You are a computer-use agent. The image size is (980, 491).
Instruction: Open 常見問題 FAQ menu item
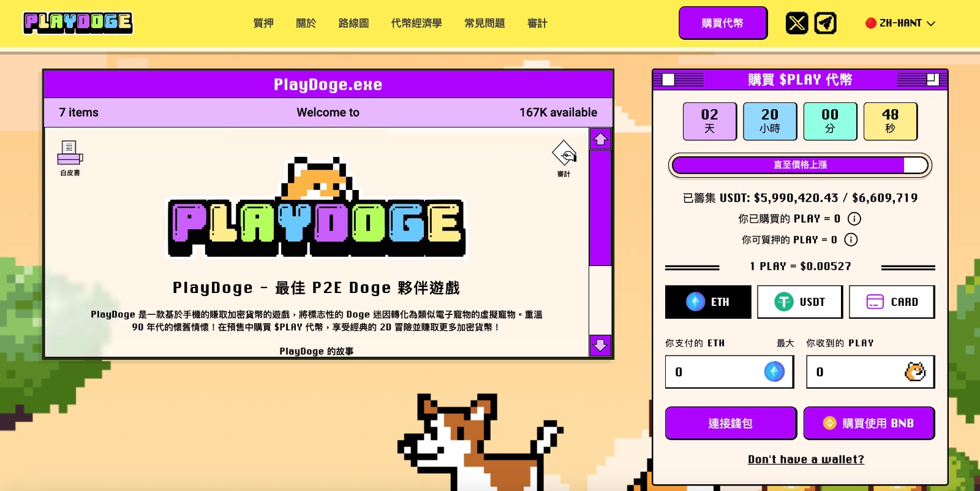[x=484, y=23]
